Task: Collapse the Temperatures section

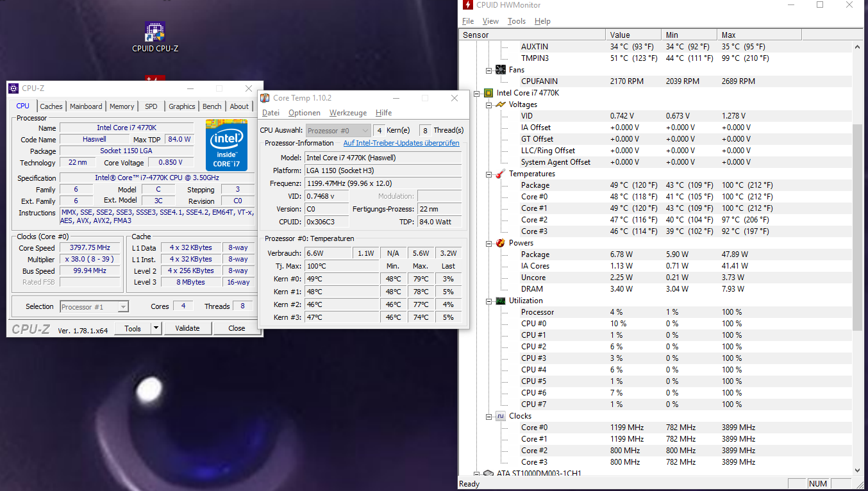Action: 489,174
